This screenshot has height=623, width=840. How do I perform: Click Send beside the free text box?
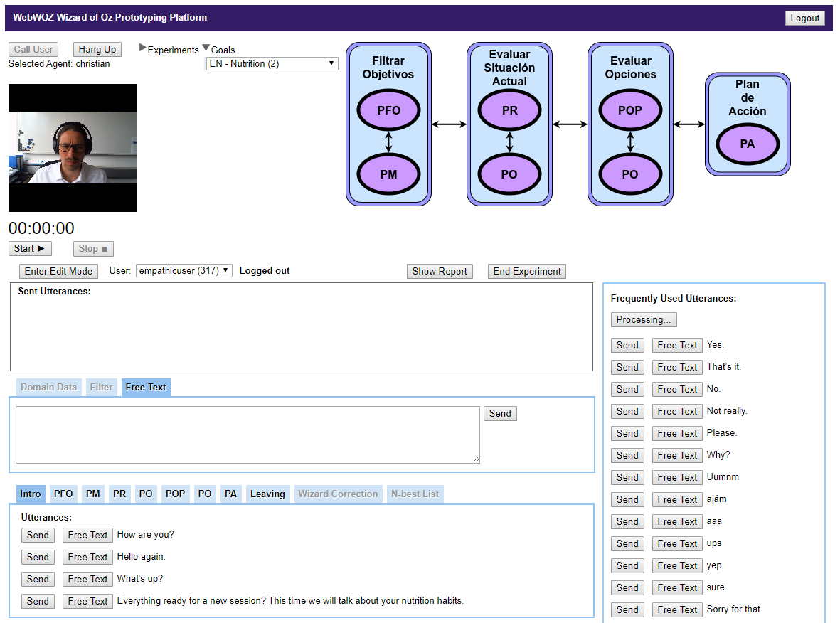point(500,413)
